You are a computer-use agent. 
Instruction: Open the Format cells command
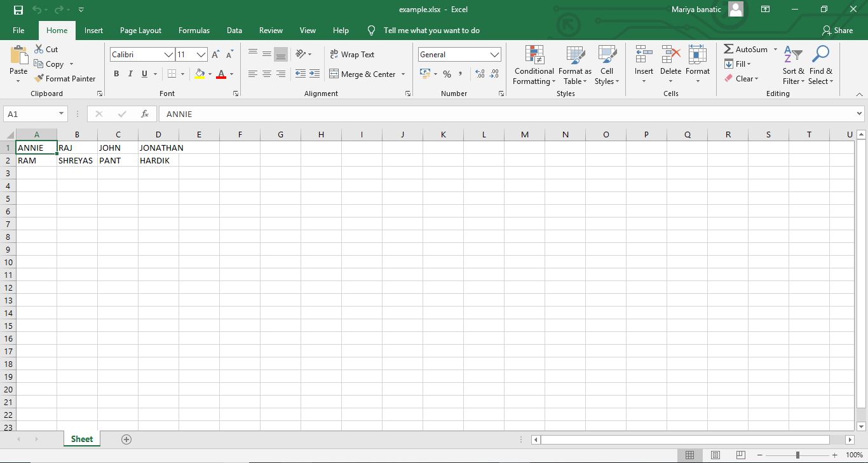pyautogui.click(x=698, y=65)
